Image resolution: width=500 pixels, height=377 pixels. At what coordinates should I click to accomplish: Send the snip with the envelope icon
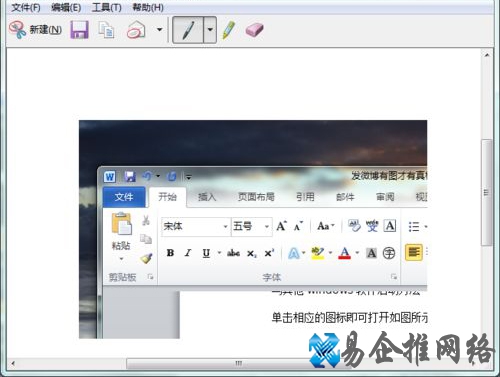point(136,30)
